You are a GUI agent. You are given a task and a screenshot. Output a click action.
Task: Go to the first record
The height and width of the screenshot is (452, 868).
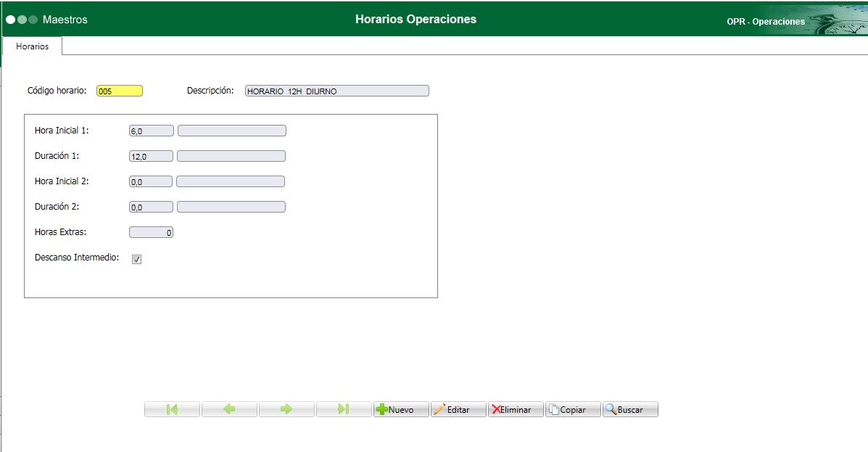point(172,409)
